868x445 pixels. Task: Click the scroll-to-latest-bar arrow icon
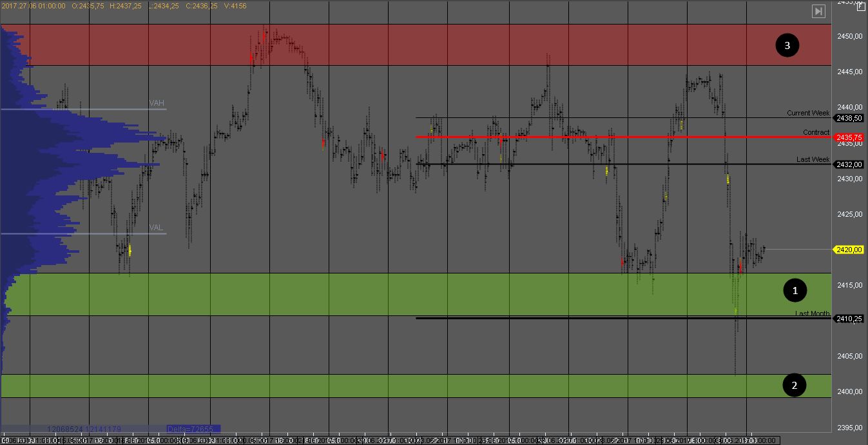click(x=818, y=11)
